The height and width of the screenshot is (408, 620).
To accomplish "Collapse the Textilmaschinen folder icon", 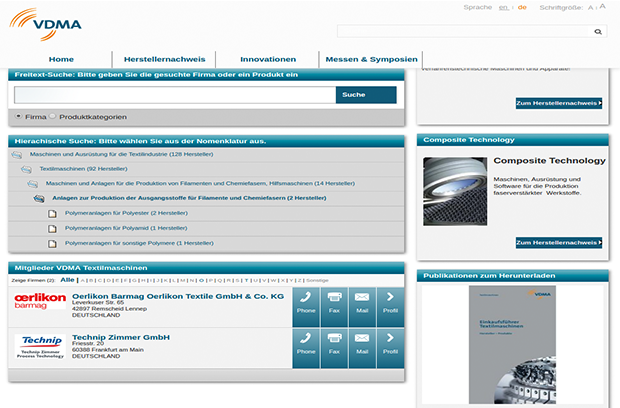I will click(x=26, y=170).
